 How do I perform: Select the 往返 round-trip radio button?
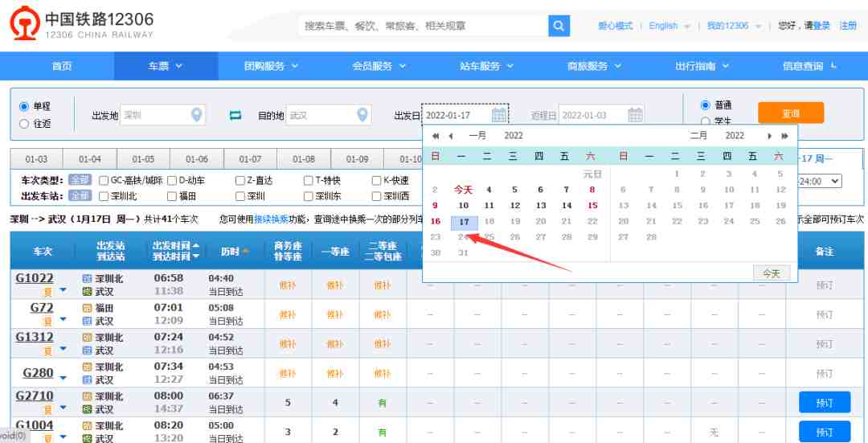click(24, 124)
